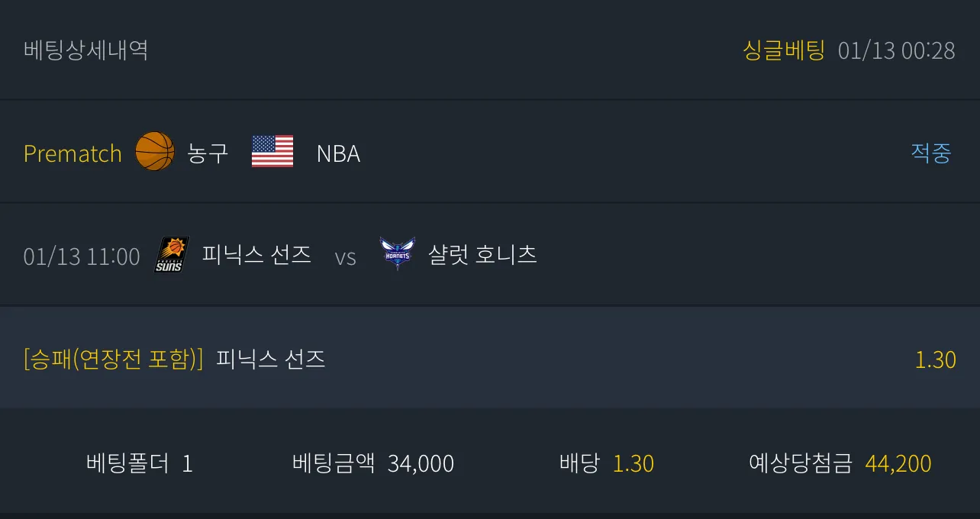
Task: Click the 베팅금액 34,000 amount
Action: point(373,463)
